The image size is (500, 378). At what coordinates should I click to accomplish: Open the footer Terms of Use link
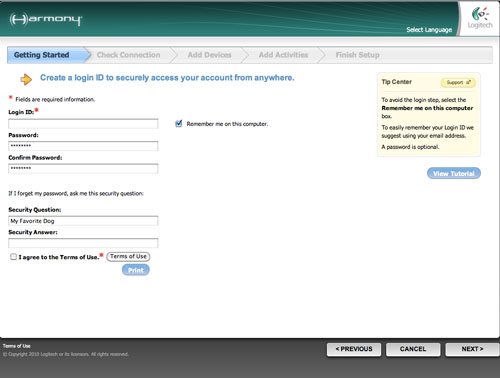point(17,346)
